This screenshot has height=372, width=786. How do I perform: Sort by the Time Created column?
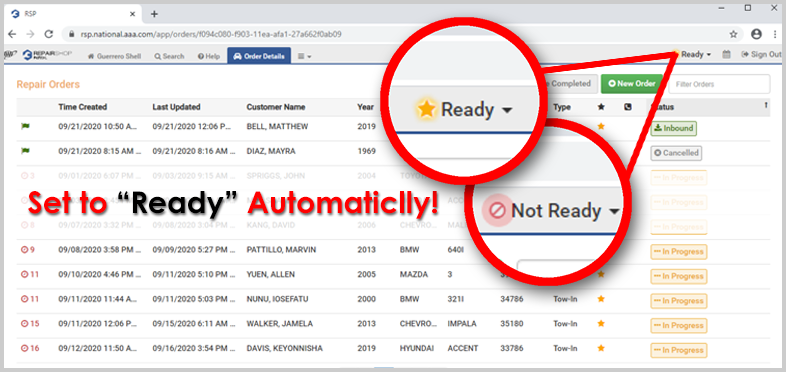click(x=82, y=107)
